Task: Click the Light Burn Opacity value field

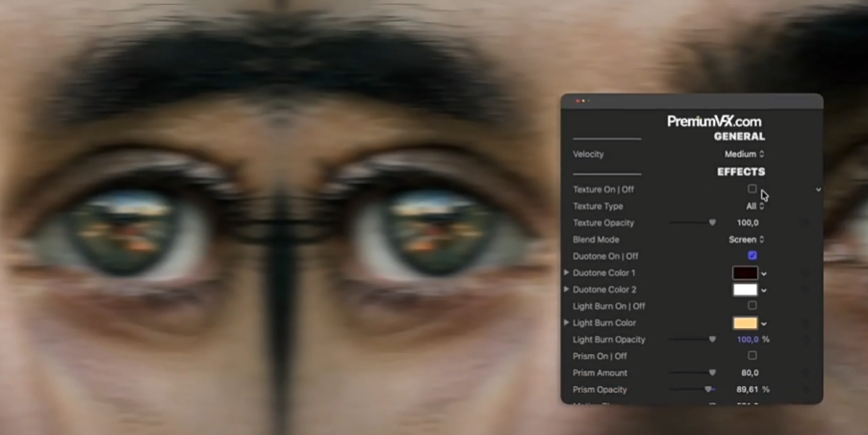Action: point(747,340)
